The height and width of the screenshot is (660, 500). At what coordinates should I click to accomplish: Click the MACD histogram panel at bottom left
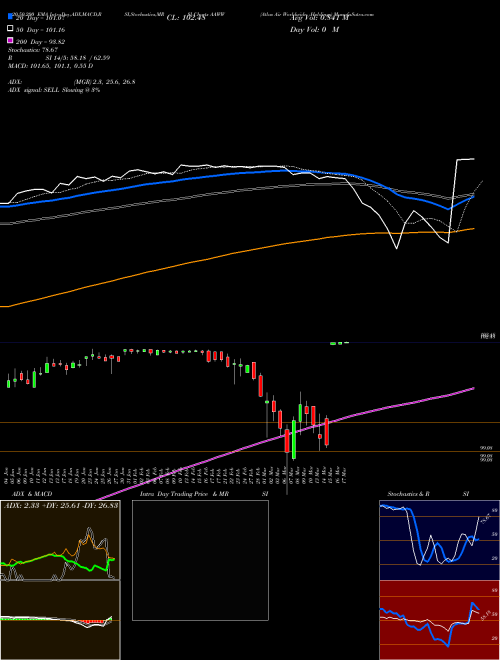point(60,620)
